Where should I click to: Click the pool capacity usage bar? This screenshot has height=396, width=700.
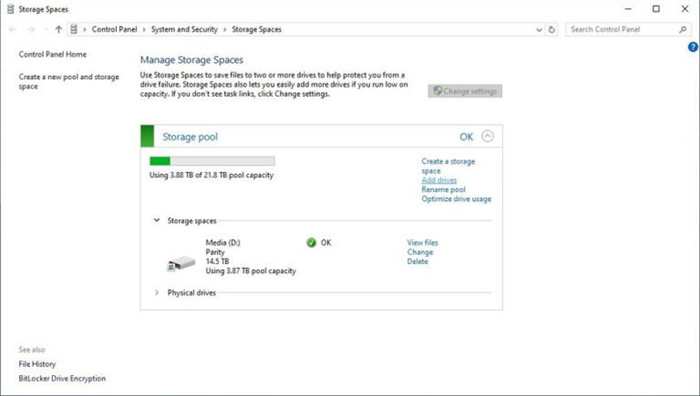coord(212,161)
